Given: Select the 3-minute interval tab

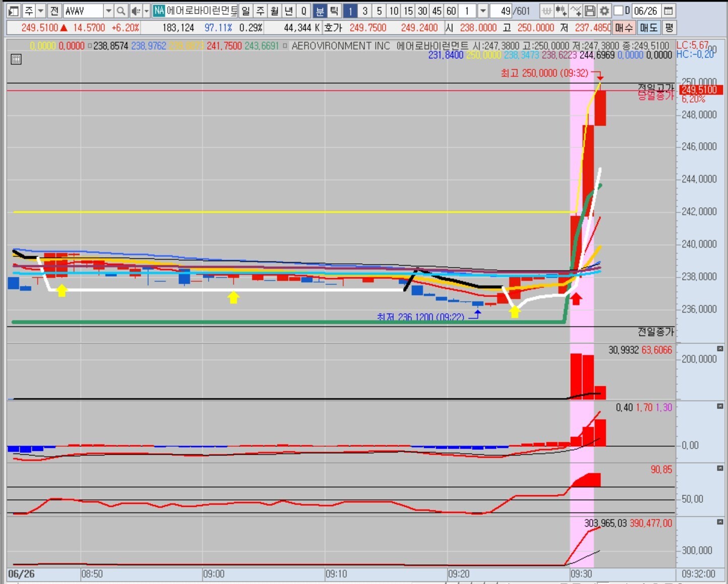Looking at the screenshot, I should 365,11.
